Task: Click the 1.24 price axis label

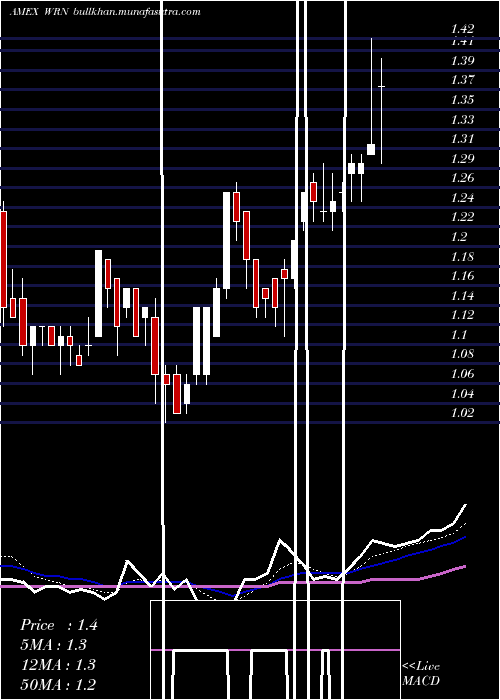Action: (462, 197)
